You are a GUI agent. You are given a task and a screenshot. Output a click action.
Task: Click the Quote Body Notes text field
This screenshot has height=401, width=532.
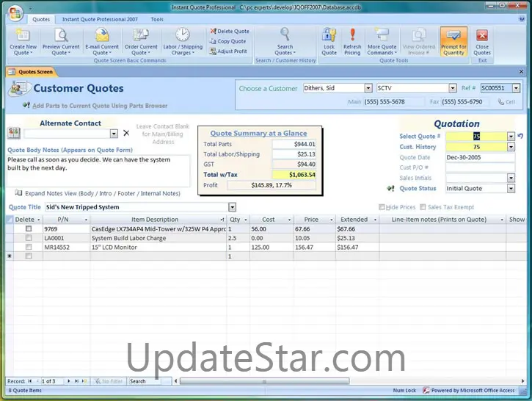tap(97, 169)
